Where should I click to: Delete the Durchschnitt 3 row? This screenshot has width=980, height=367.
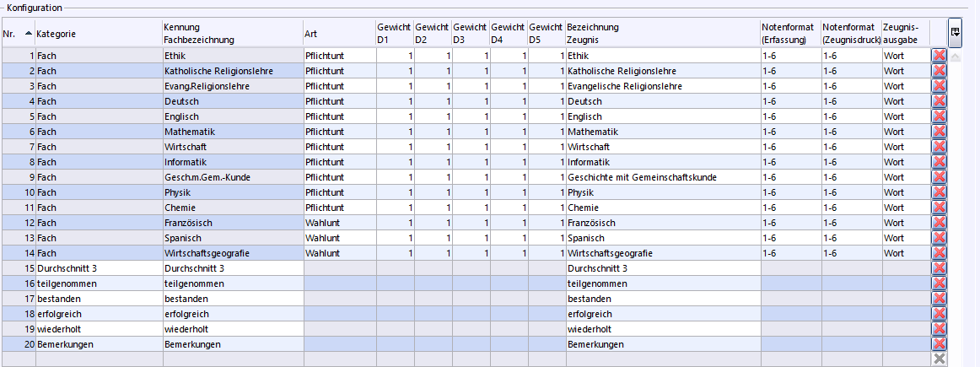click(938, 268)
